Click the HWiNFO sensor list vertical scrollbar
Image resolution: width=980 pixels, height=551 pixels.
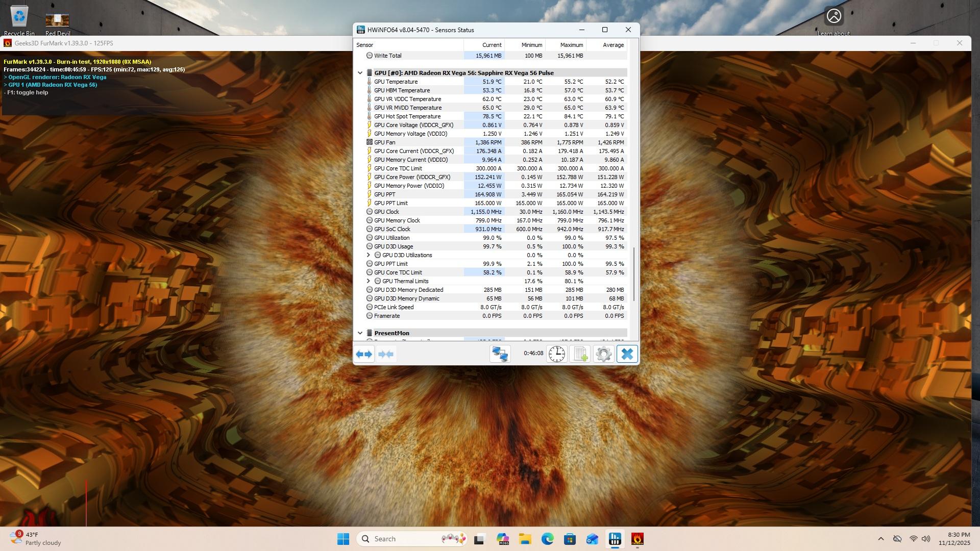[x=634, y=274]
